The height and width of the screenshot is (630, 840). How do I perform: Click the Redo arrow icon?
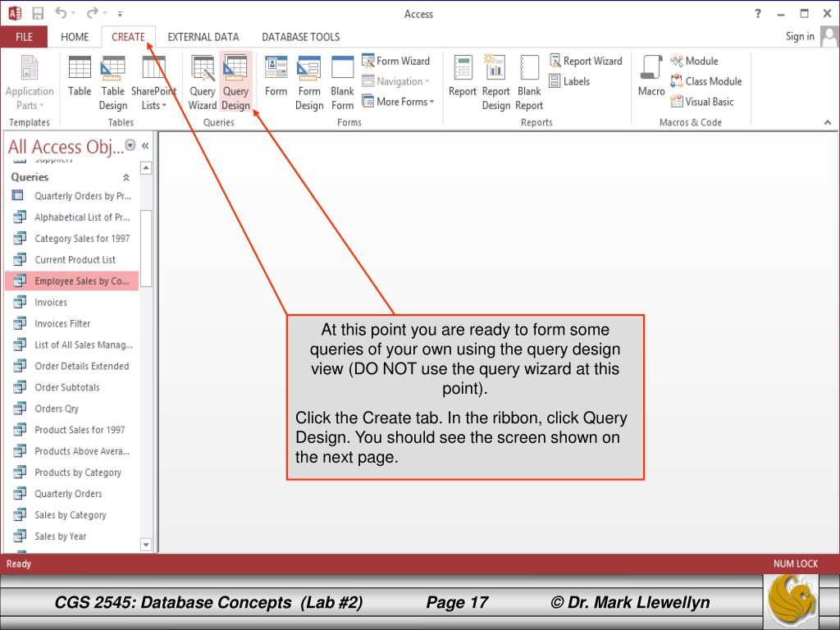point(92,13)
